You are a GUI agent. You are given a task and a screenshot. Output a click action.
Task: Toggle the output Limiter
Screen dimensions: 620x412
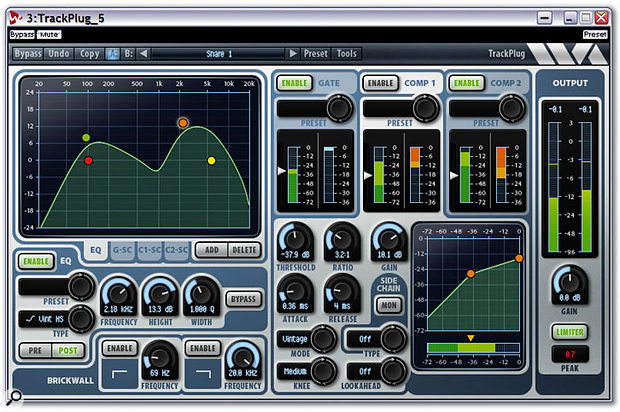tap(570, 332)
